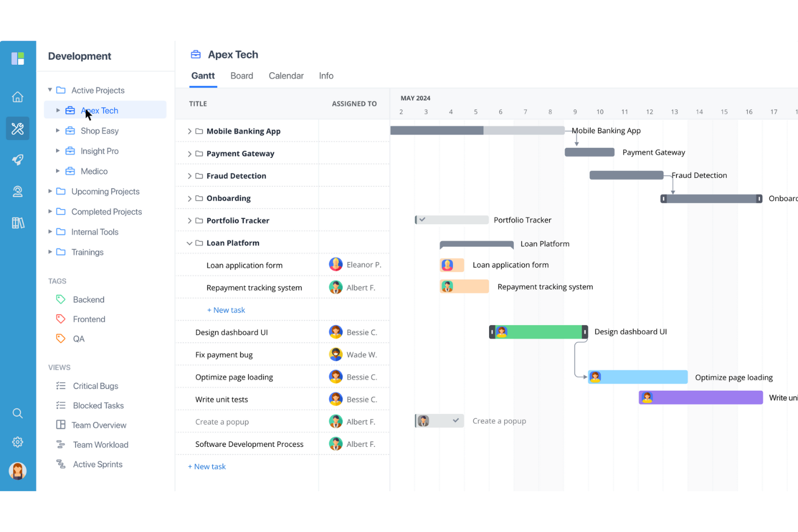Click New task under Repayment tracking system
The height and width of the screenshot is (532, 798).
click(226, 309)
